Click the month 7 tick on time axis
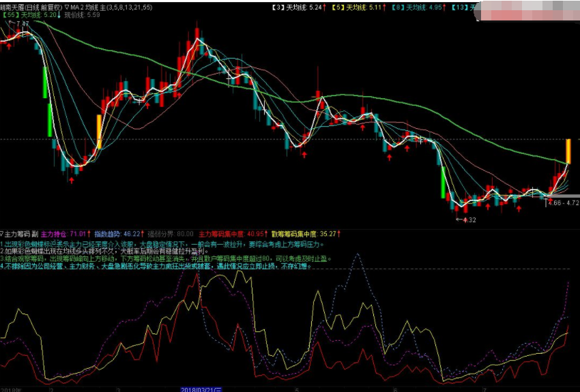Screen dimensions: 580x392 [x=485, y=389]
